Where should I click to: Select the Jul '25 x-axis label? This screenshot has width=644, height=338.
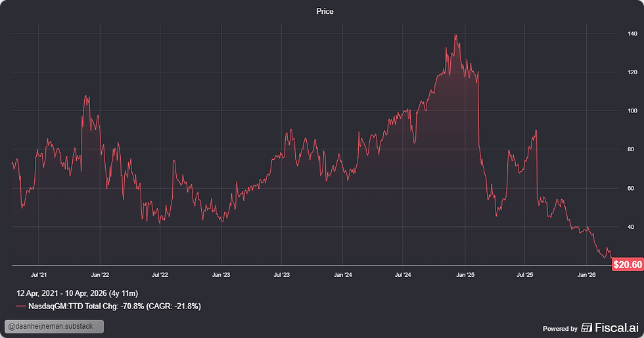pyautogui.click(x=524, y=275)
